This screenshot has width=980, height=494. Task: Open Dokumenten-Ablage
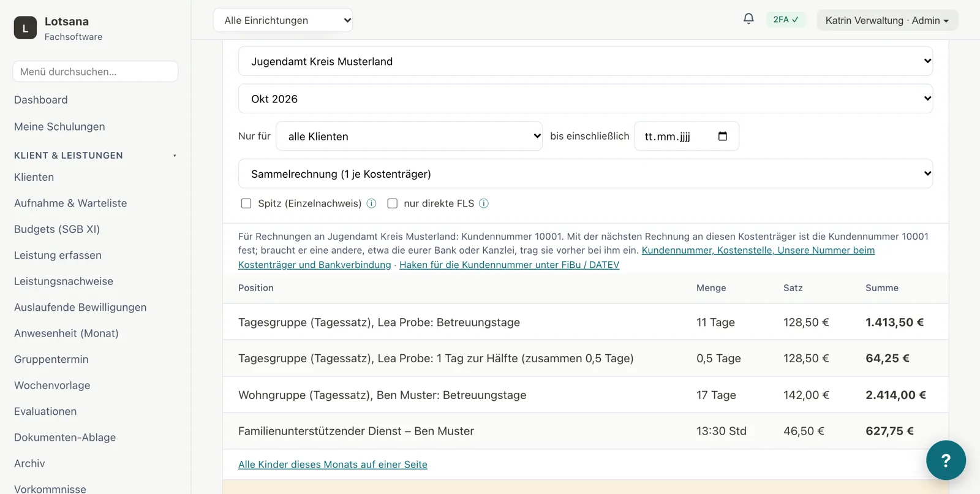(65, 438)
